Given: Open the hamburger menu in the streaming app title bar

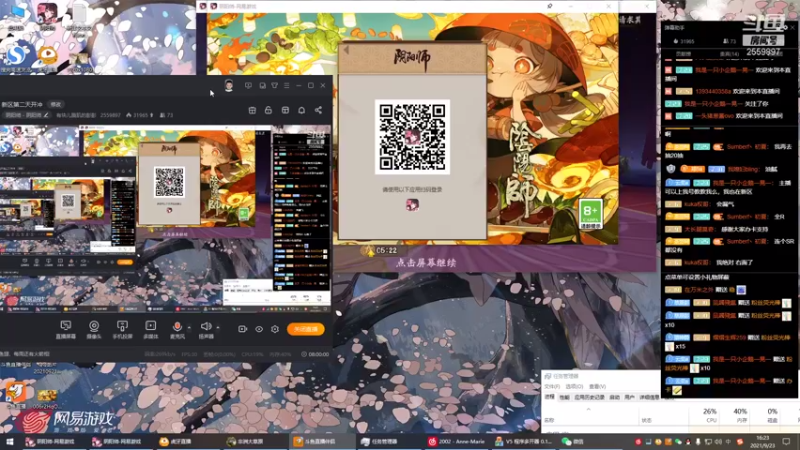Looking at the screenshot, I should (x=287, y=86).
